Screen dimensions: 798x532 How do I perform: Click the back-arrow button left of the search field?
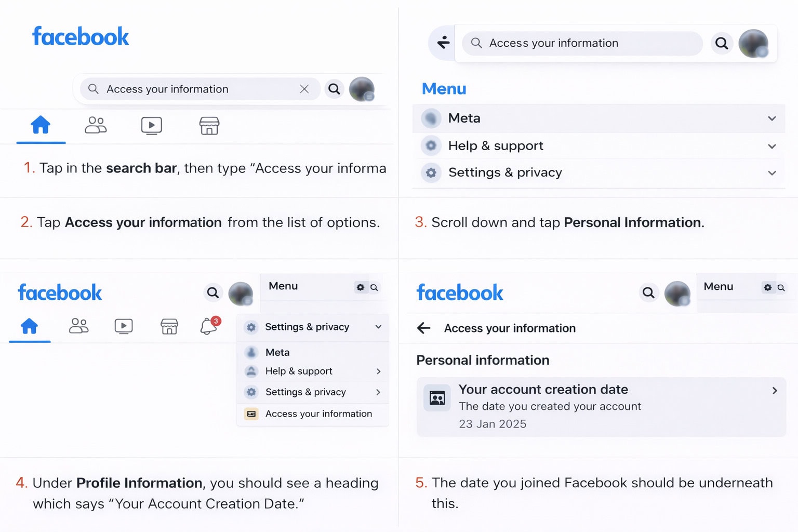click(x=443, y=43)
